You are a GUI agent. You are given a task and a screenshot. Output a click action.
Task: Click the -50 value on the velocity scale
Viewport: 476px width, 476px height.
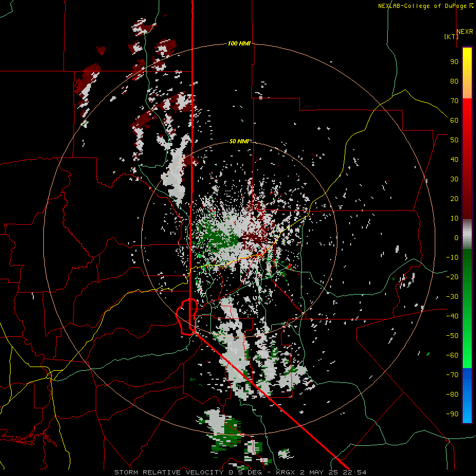[x=452, y=336]
